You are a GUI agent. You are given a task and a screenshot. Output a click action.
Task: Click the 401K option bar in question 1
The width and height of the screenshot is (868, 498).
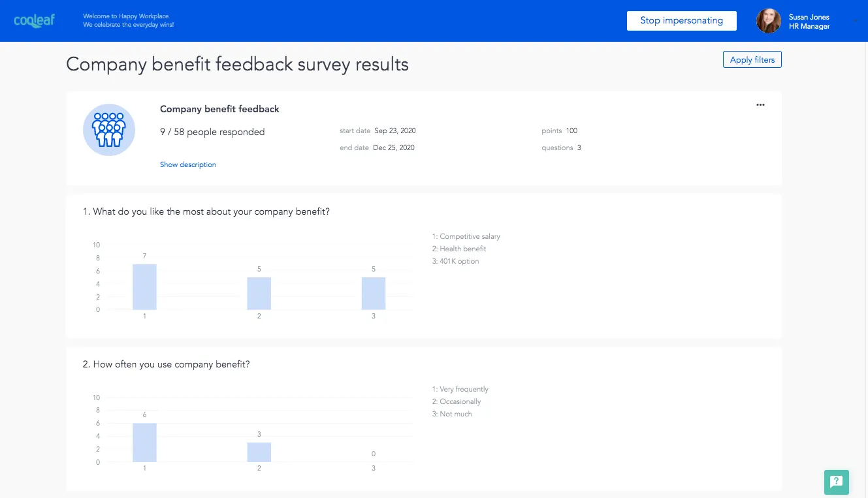pyautogui.click(x=374, y=294)
